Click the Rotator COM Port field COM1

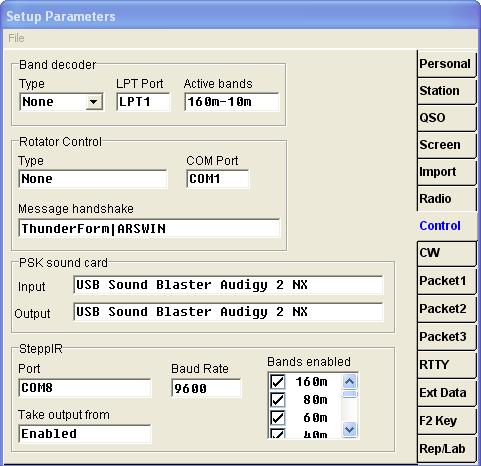point(218,179)
